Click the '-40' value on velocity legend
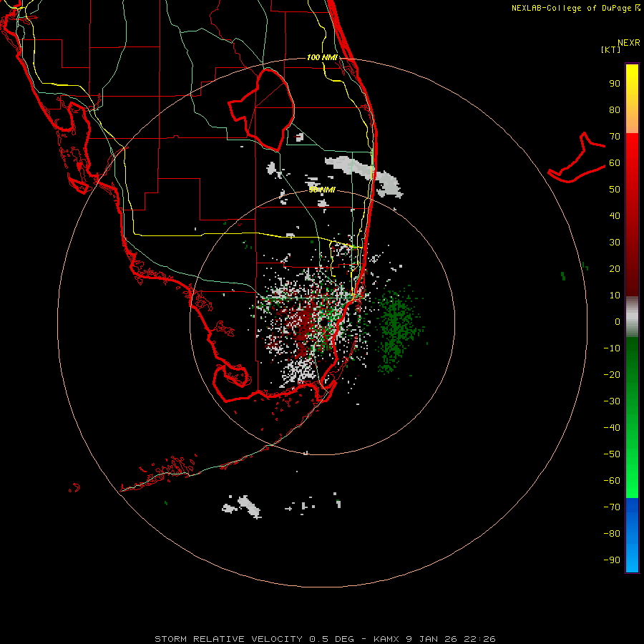The width and height of the screenshot is (644, 644). (612, 428)
